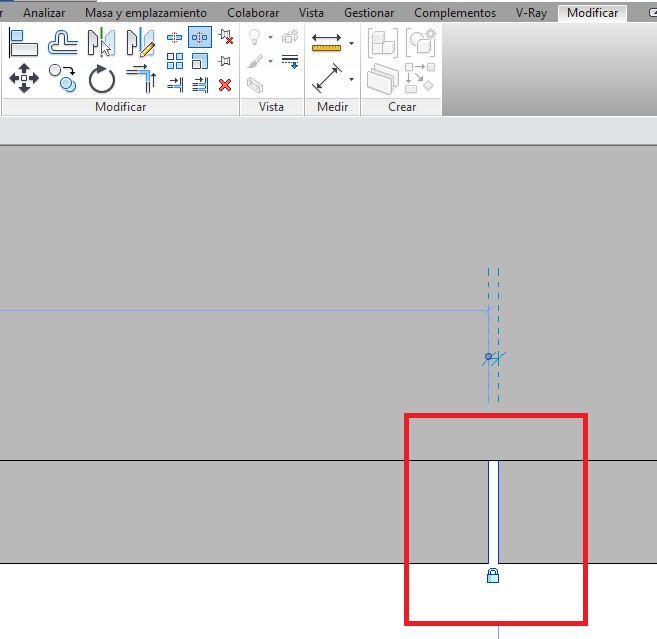
Task: Click the Offset tool icon
Action: coord(63,43)
